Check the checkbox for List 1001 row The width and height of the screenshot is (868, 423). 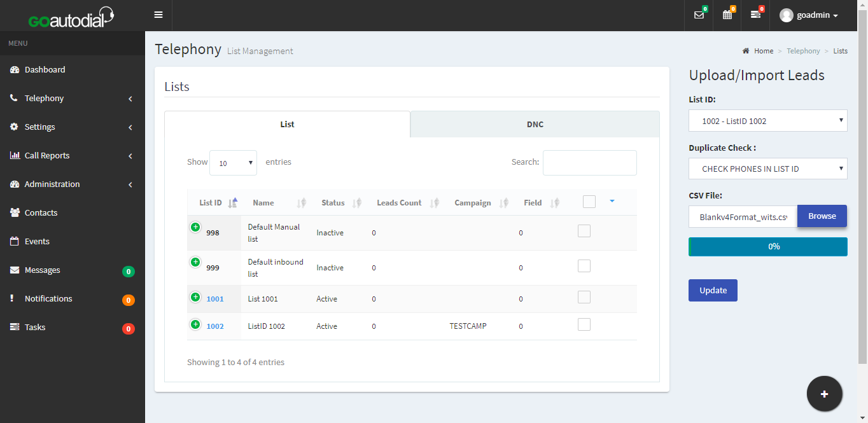pyautogui.click(x=584, y=297)
